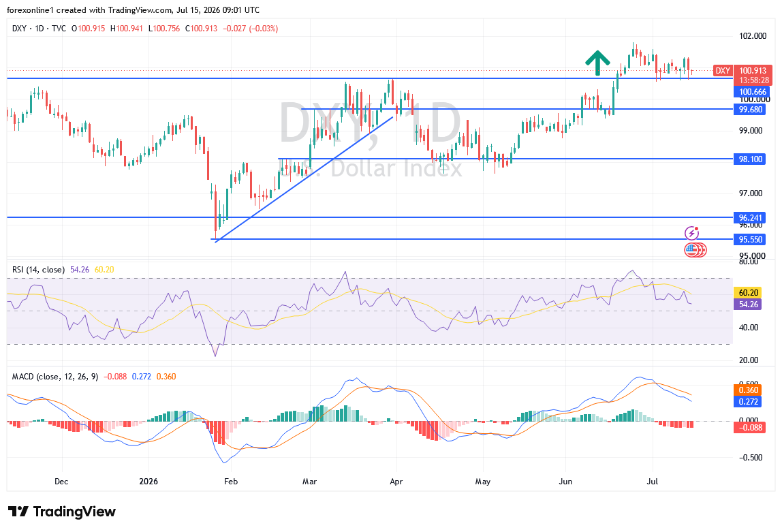Click the DXY · 1D · TVC symbol title
782x532 pixels.
pos(39,29)
